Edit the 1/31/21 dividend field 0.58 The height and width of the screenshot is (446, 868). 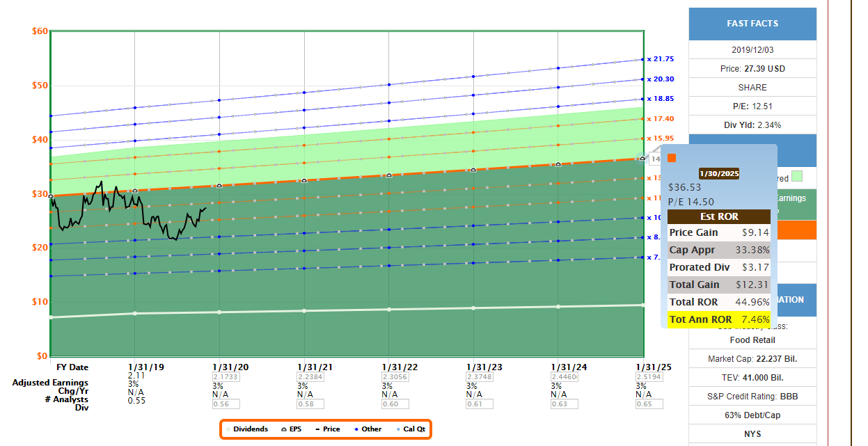pos(311,404)
